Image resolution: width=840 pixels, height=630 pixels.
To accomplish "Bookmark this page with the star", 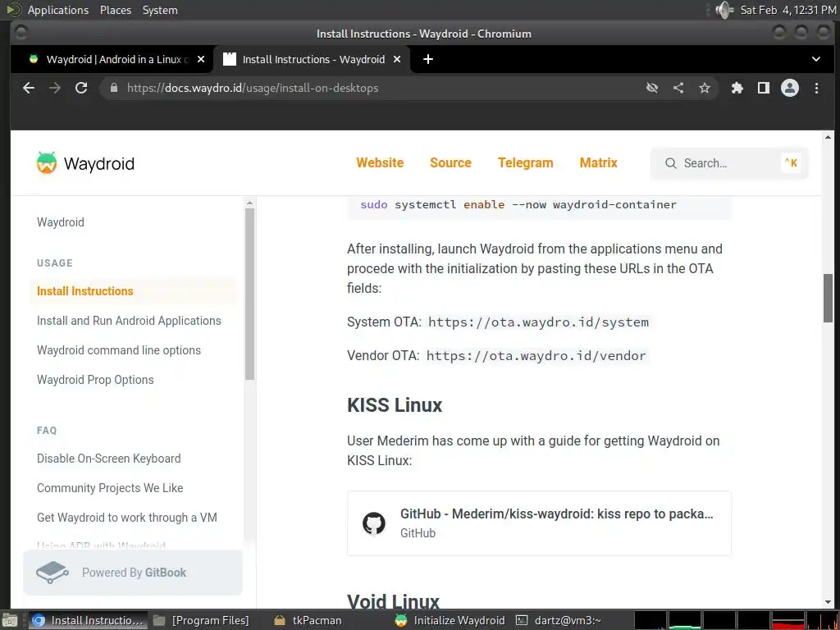I will point(705,88).
